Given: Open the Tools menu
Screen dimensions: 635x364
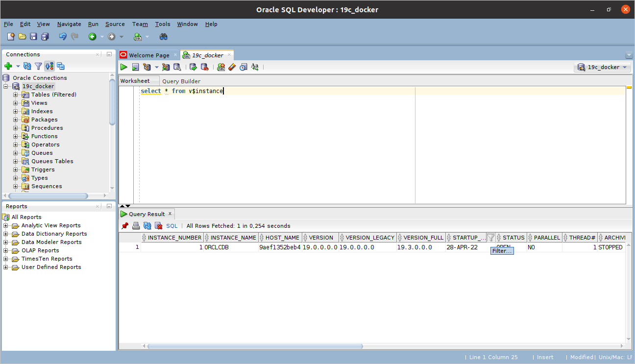Looking at the screenshot, I should (x=163, y=24).
